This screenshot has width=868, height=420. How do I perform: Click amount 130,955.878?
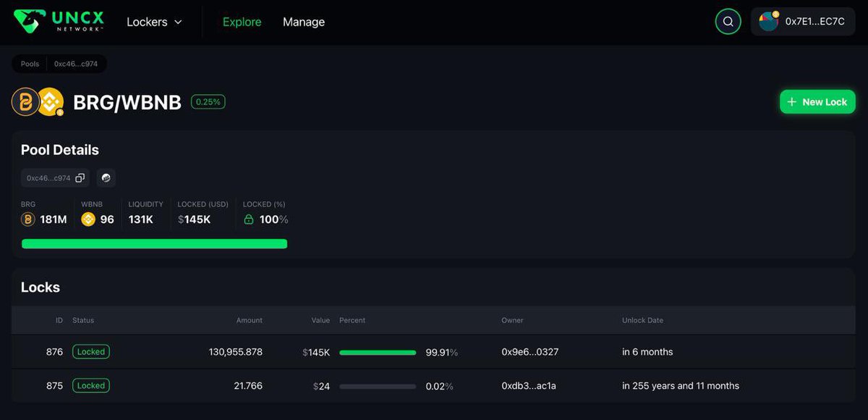pos(236,352)
